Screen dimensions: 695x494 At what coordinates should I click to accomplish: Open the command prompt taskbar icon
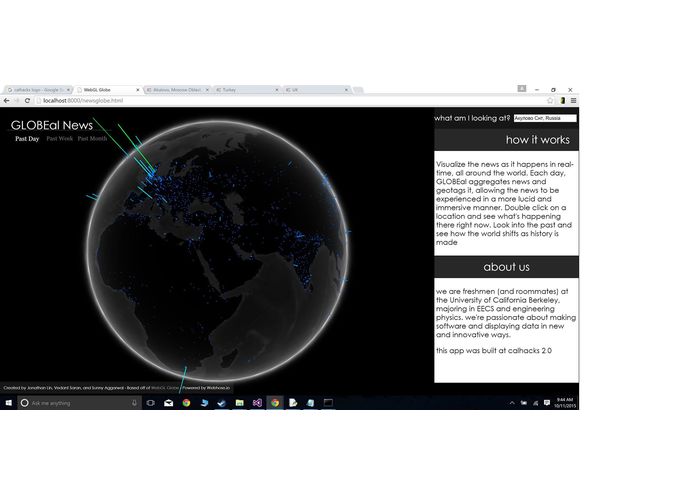328,403
